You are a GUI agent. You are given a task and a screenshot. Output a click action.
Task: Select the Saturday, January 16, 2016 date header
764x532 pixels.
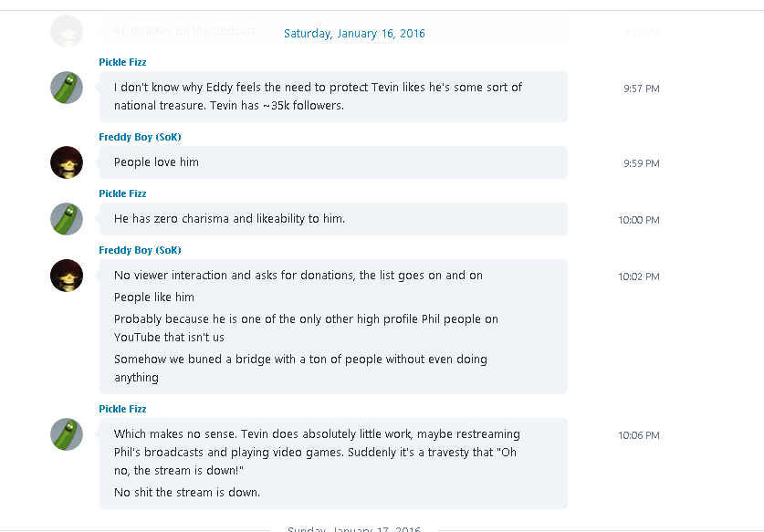354,33
